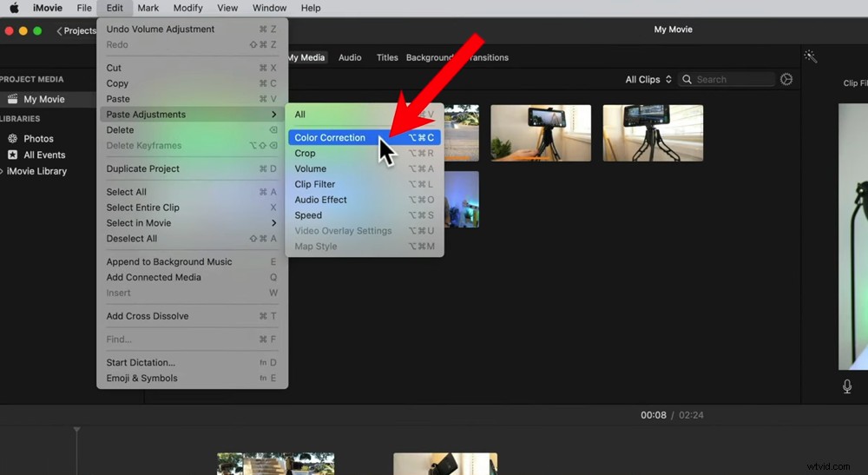Choose Paste from the Edit menu
The image size is (868, 475).
(192, 98)
